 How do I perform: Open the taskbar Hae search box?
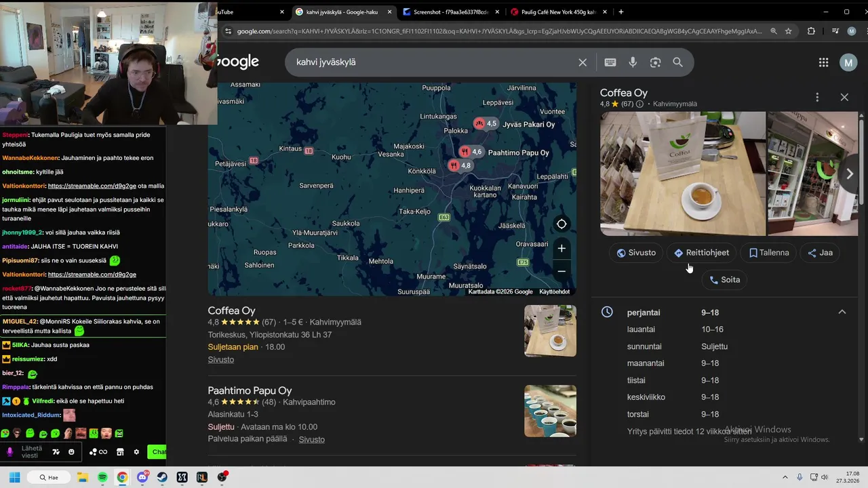[49, 477]
